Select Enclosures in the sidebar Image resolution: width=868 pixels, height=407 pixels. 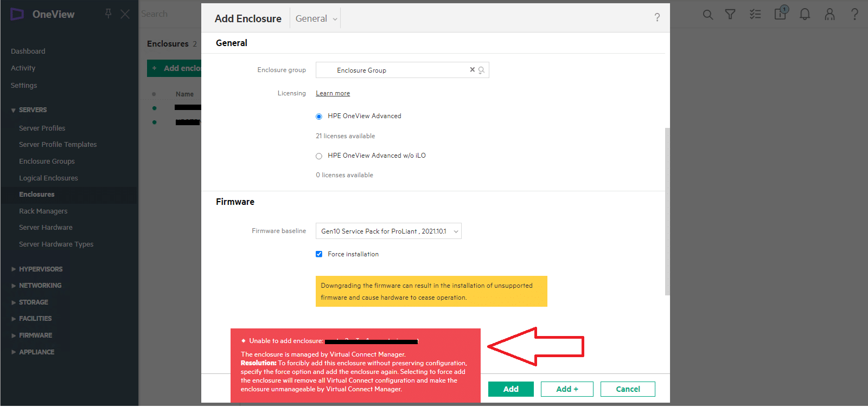point(36,195)
